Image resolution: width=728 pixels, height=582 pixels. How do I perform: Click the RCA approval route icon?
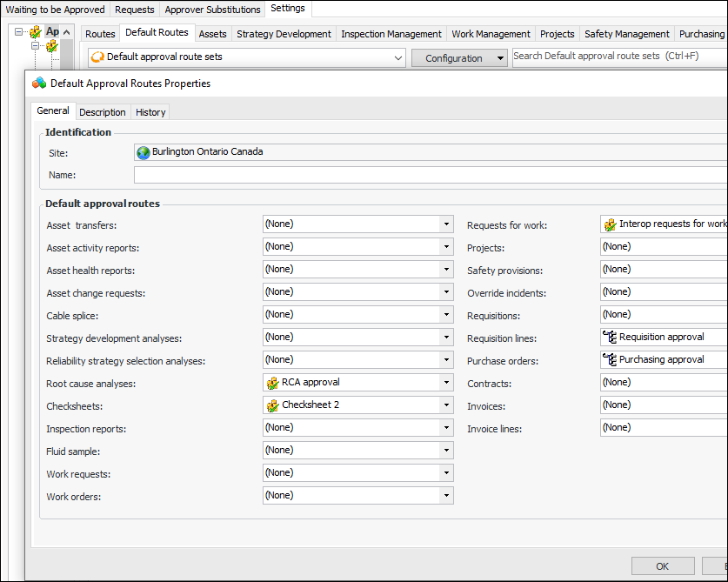(272, 382)
